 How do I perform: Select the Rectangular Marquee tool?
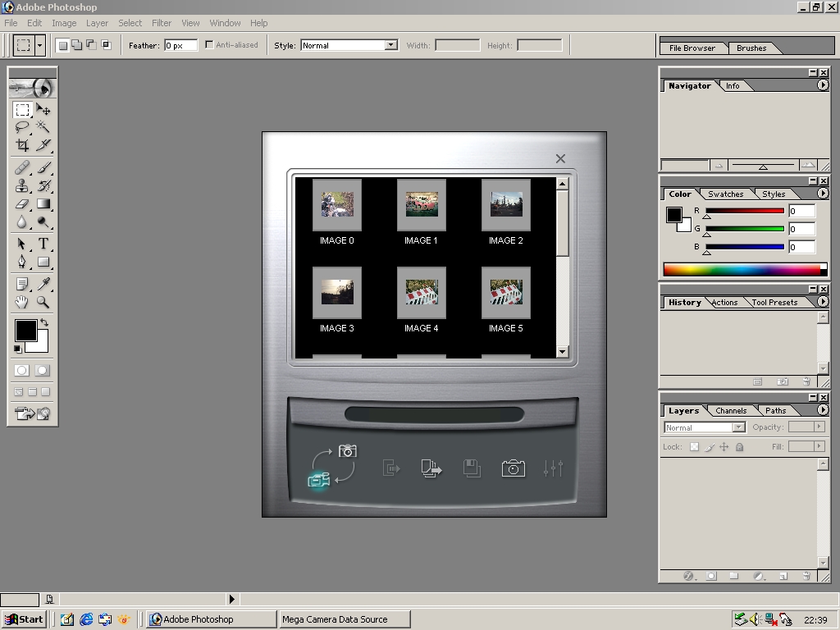(22, 110)
